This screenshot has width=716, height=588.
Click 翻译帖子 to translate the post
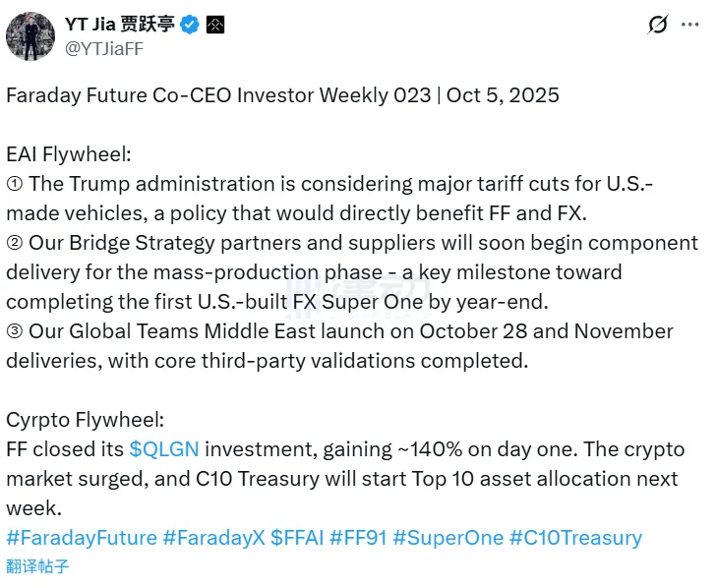pos(37,566)
